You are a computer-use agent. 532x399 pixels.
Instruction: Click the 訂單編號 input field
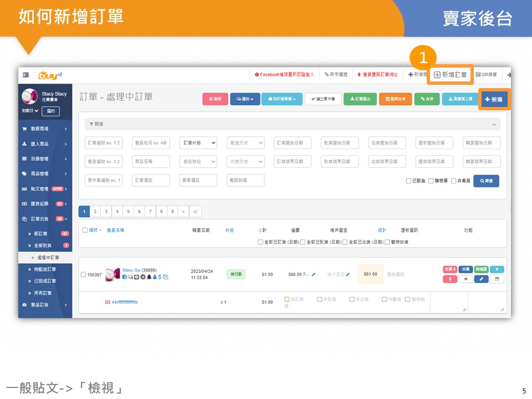[104, 143]
